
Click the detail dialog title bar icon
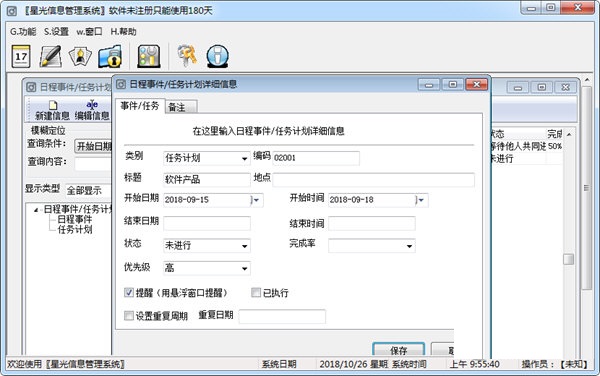click(121, 84)
